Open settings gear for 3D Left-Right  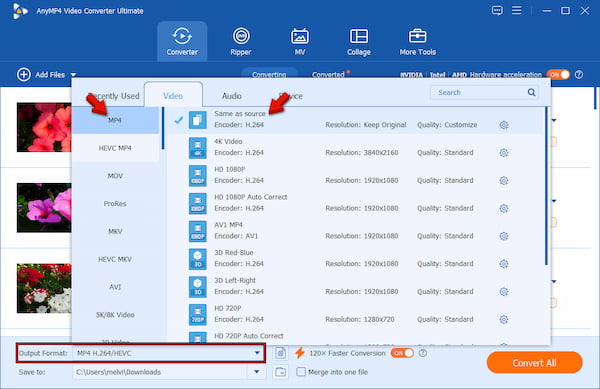(504, 292)
